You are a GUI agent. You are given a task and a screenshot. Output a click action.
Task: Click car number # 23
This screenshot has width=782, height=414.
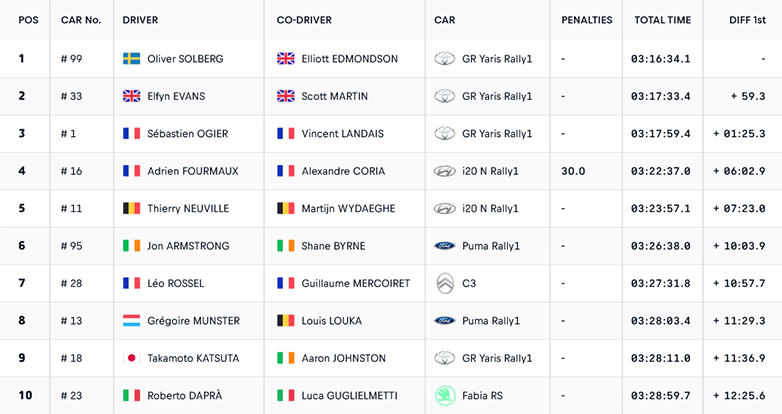click(71, 396)
